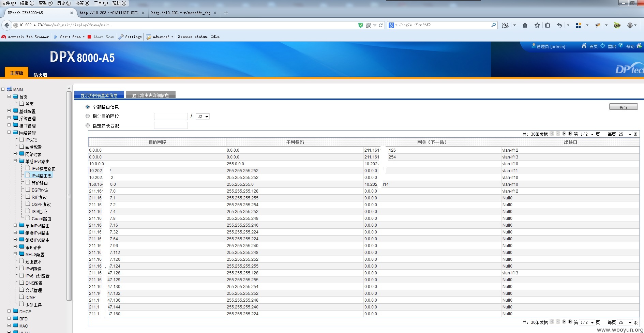Viewport: 644px width, 333px height.
Task: Switch to 显示路由表基本信息 tab
Action: click(99, 95)
